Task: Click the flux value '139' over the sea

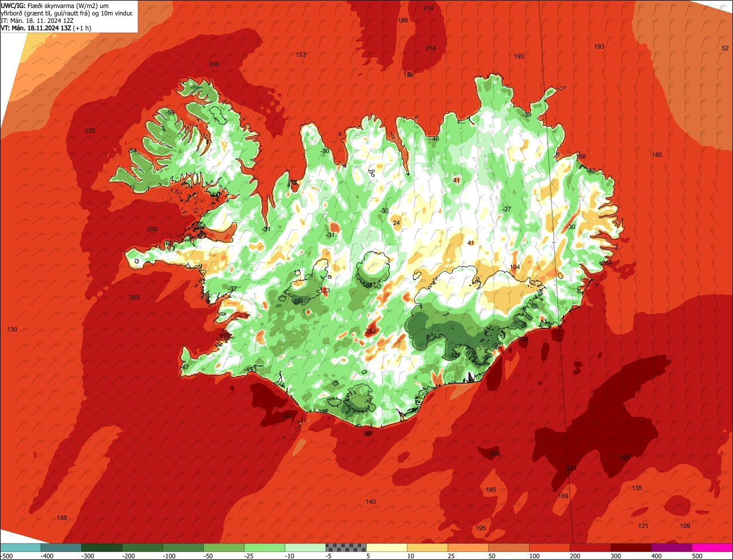Action: point(12,329)
